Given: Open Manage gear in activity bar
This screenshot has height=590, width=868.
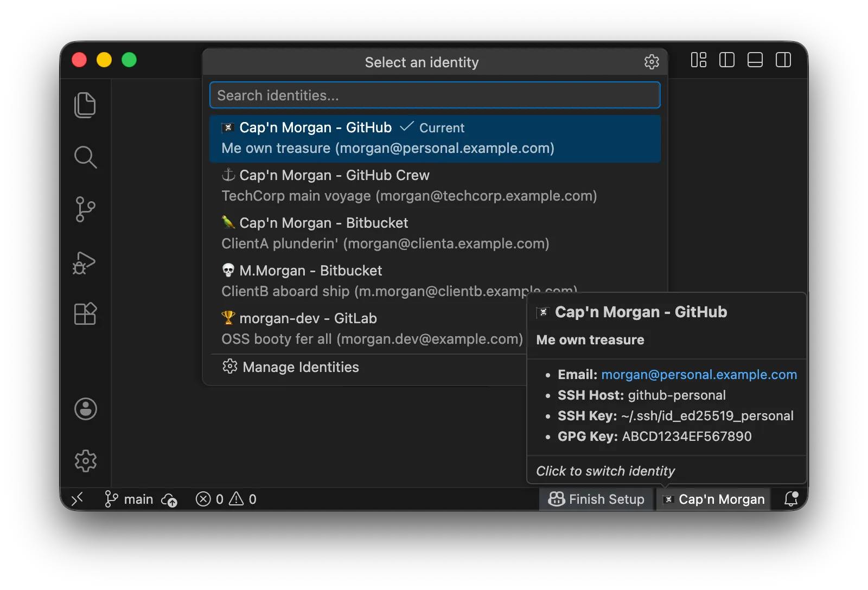Looking at the screenshot, I should click(x=86, y=461).
